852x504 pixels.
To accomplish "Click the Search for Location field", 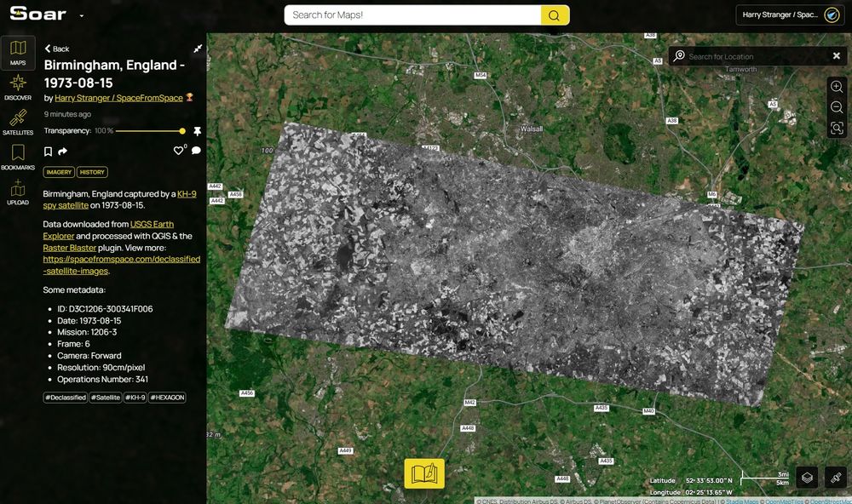I will click(757, 56).
